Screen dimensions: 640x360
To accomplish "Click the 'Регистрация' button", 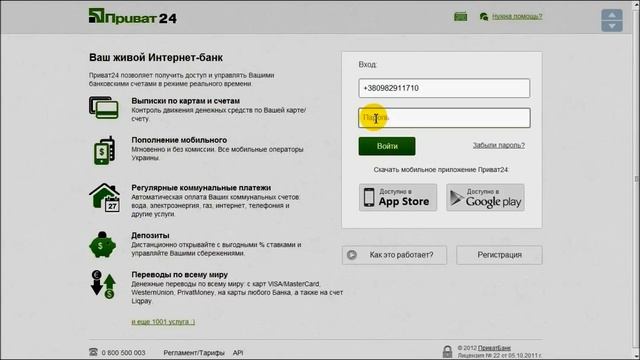I will point(499,255).
